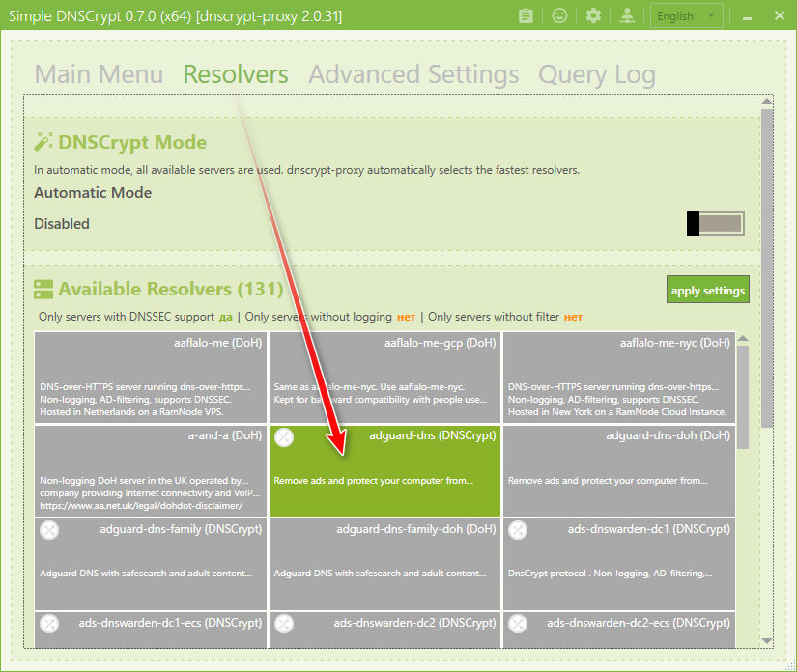Viewport: 797px width, 672px height.
Task: Switch to the Main Menu tab
Action: click(x=99, y=74)
